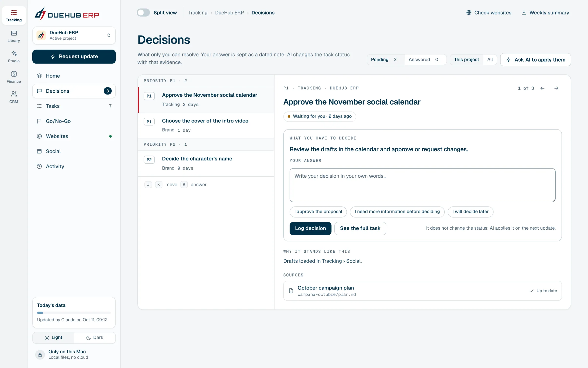Click the document icon of October campaign plan
Screen dimensions: 588x368
(291, 291)
